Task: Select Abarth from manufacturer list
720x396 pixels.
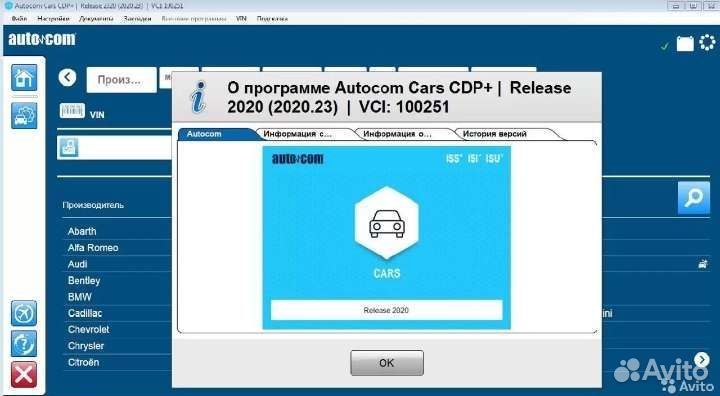Action: point(82,231)
